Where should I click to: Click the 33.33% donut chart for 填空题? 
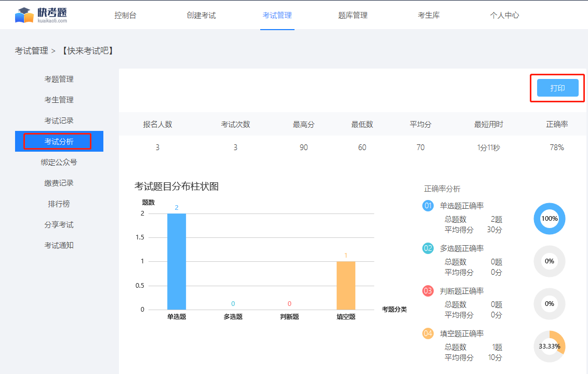(550, 346)
